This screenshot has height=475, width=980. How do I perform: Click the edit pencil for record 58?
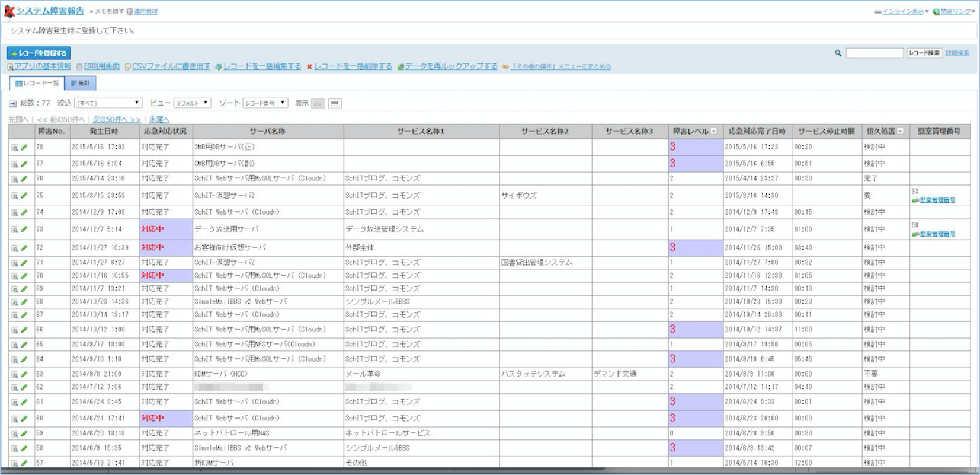point(24,448)
